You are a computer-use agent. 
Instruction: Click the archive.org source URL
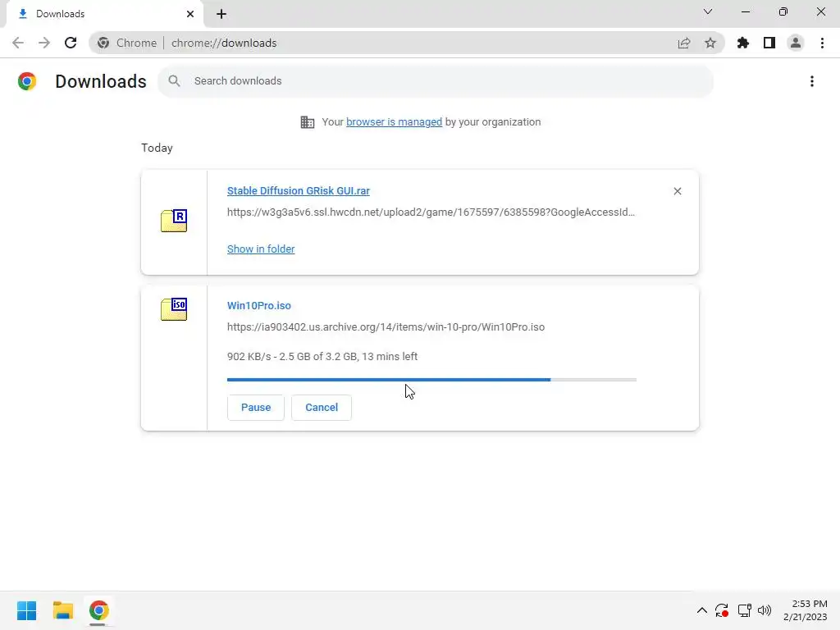[x=386, y=327]
